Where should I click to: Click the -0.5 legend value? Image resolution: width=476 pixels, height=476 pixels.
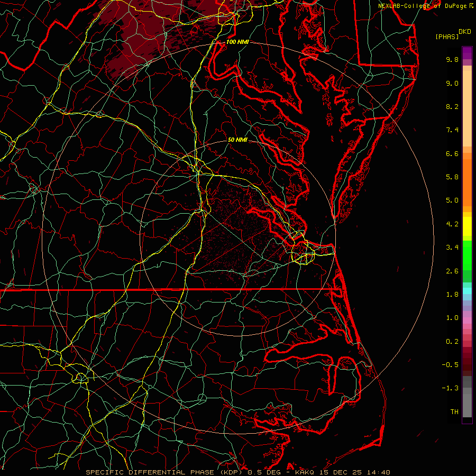pos(450,365)
